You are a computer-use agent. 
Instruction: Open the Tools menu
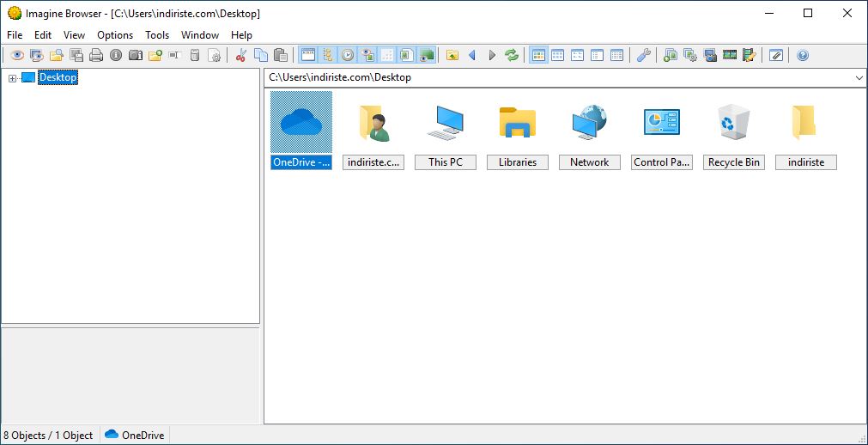[x=157, y=35]
